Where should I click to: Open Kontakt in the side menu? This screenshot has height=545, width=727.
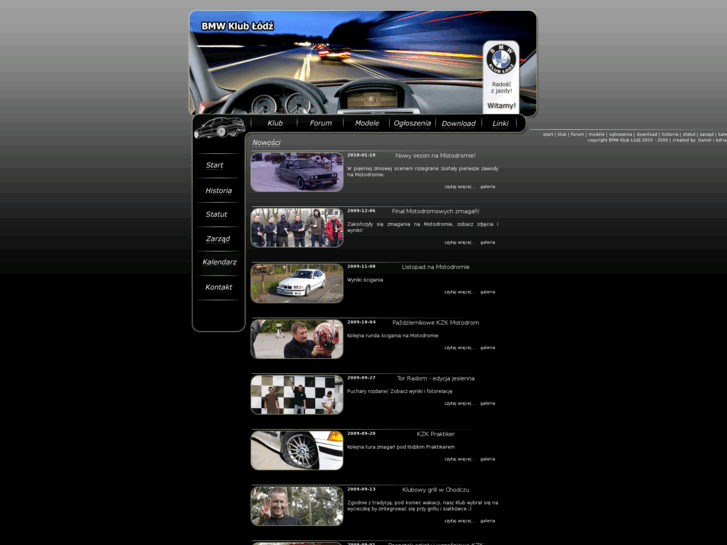point(218,287)
